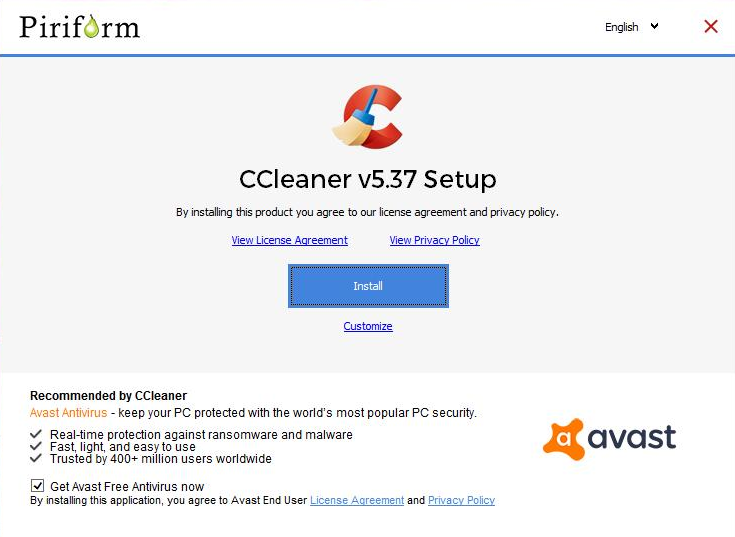The width and height of the screenshot is (735, 537).
Task: Click the orange Avast Antivirus text
Action: point(68,413)
